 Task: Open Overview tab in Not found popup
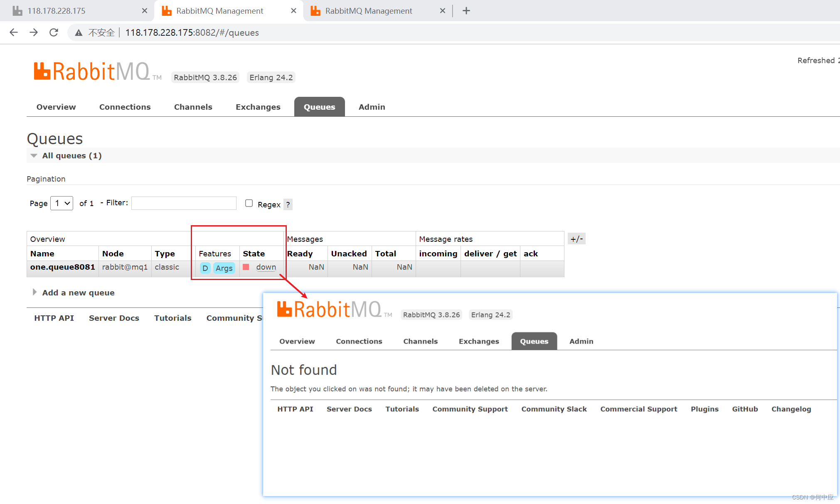click(297, 341)
